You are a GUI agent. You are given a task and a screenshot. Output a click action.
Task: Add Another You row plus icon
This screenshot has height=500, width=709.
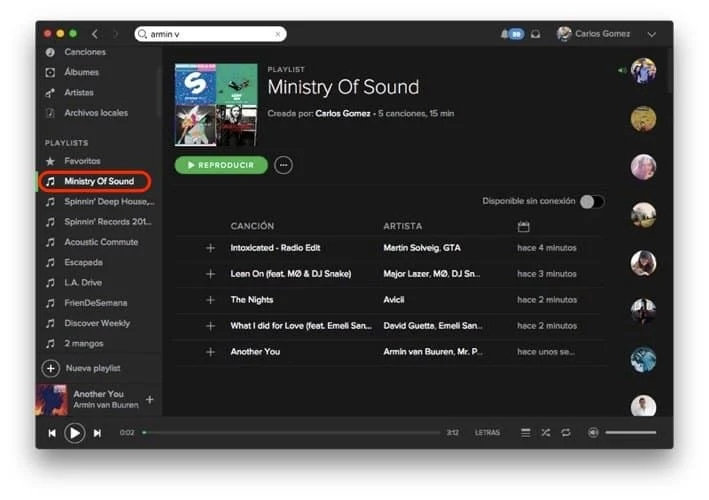[x=210, y=352]
